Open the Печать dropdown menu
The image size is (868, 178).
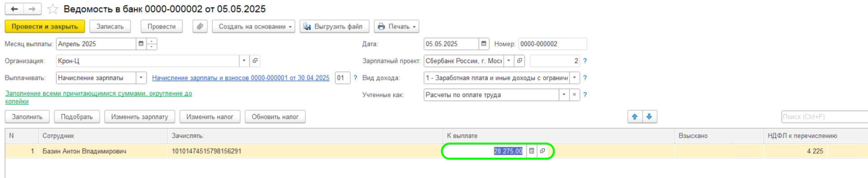[x=396, y=26]
